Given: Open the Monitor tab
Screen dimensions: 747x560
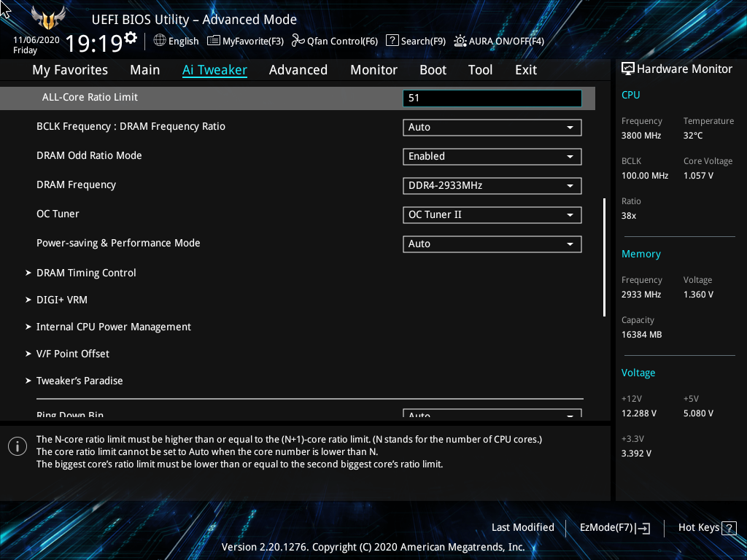Looking at the screenshot, I should click(x=374, y=70).
